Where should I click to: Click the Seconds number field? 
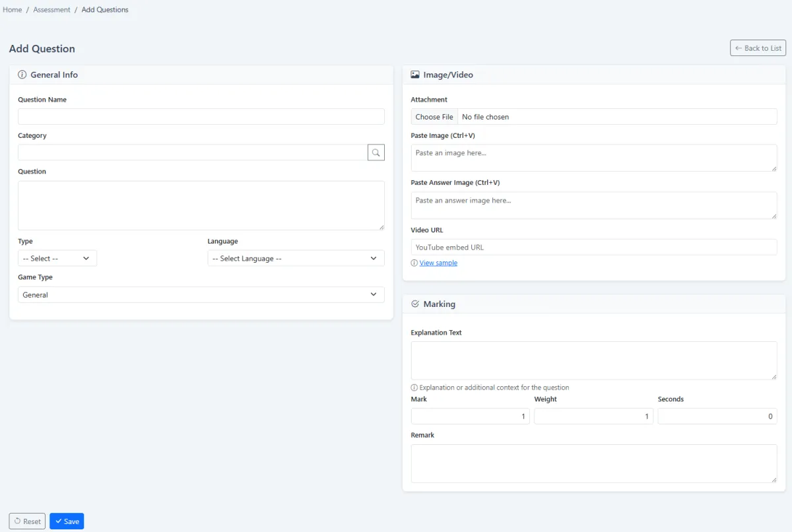tap(717, 416)
